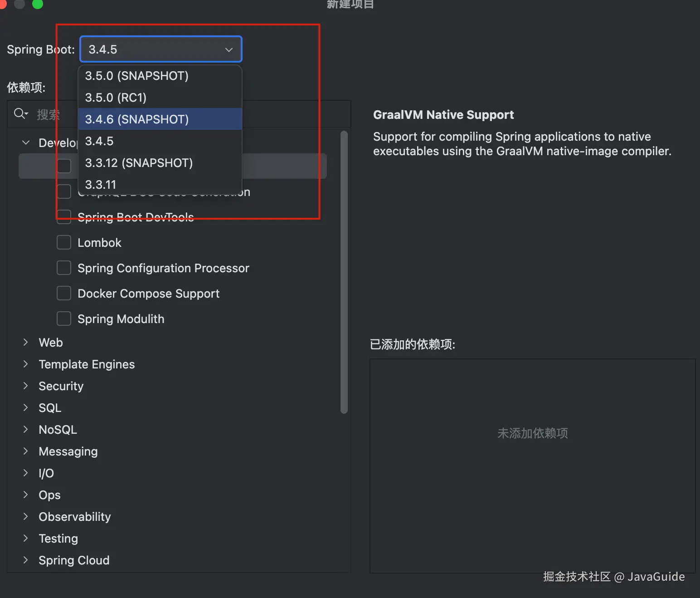
Task: Click the Messaging category label
Action: pos(68,451)
